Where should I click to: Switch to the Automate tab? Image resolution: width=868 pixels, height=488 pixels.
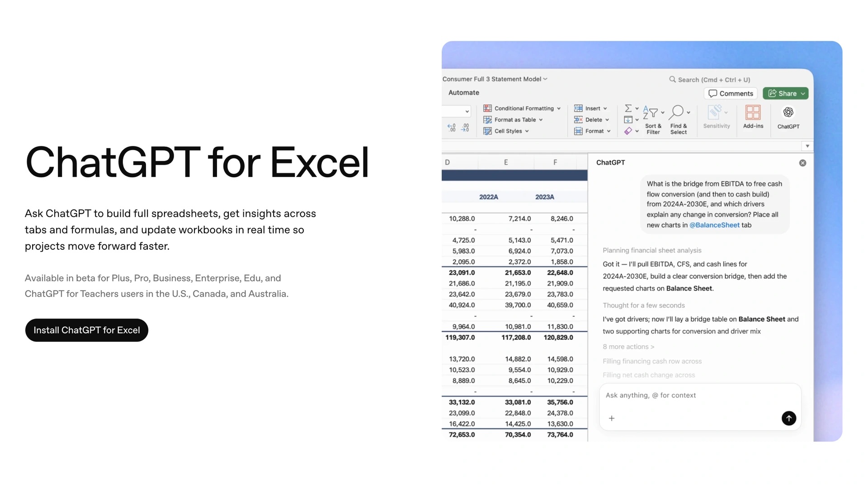pos(463,93)
